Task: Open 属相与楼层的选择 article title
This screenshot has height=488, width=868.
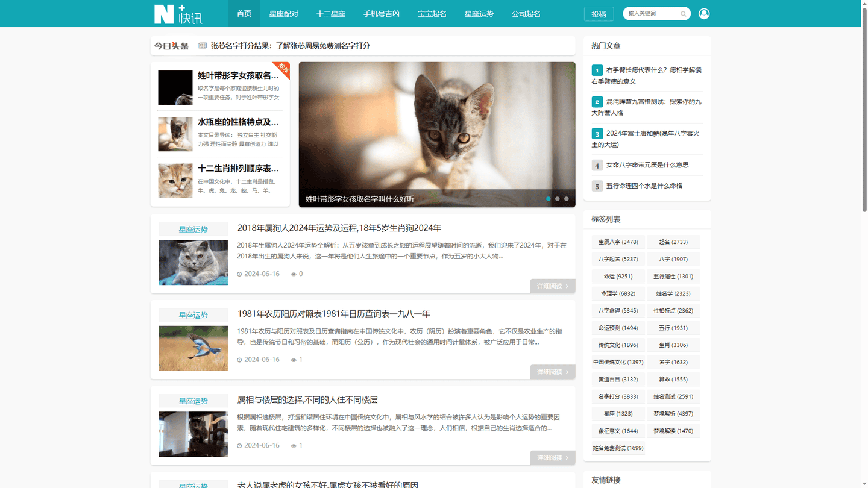Action: tap(307, 400)
